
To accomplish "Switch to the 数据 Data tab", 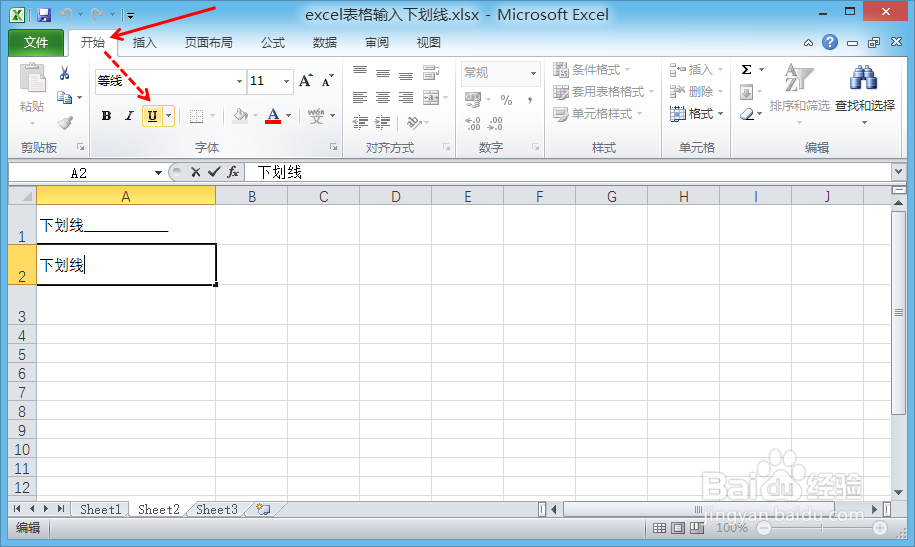I will click(x=324, y=43).
